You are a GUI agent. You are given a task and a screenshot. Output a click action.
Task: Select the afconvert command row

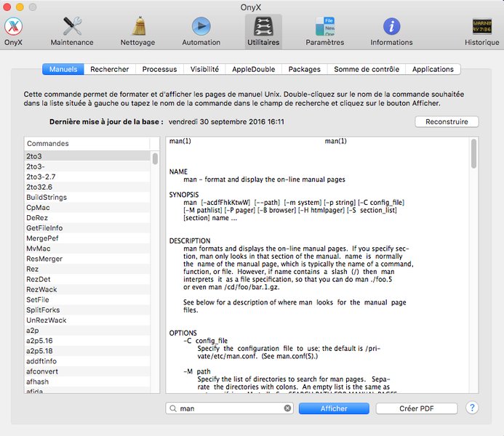[x=87, y=371]
